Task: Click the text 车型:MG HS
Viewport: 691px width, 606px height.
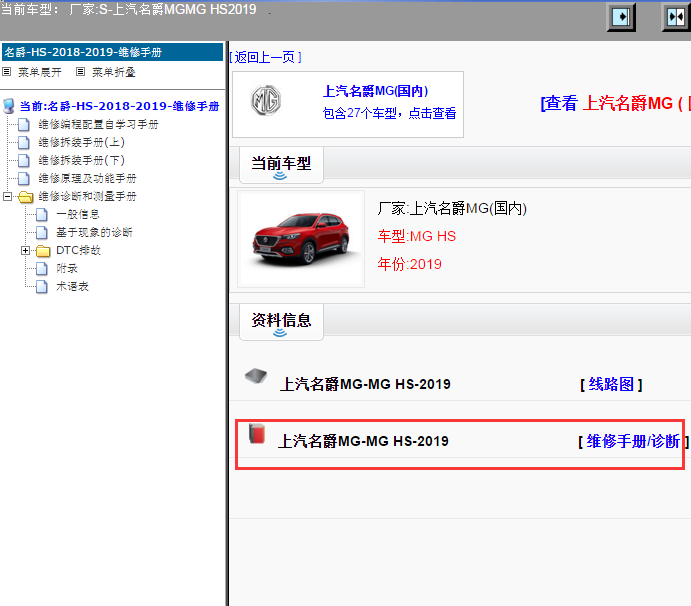Action: (416, 236)
